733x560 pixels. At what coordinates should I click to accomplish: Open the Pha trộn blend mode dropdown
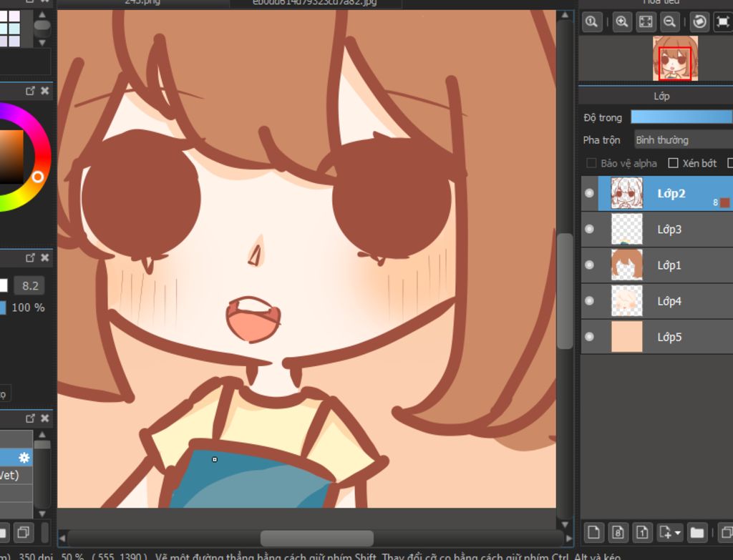point(684,139)
